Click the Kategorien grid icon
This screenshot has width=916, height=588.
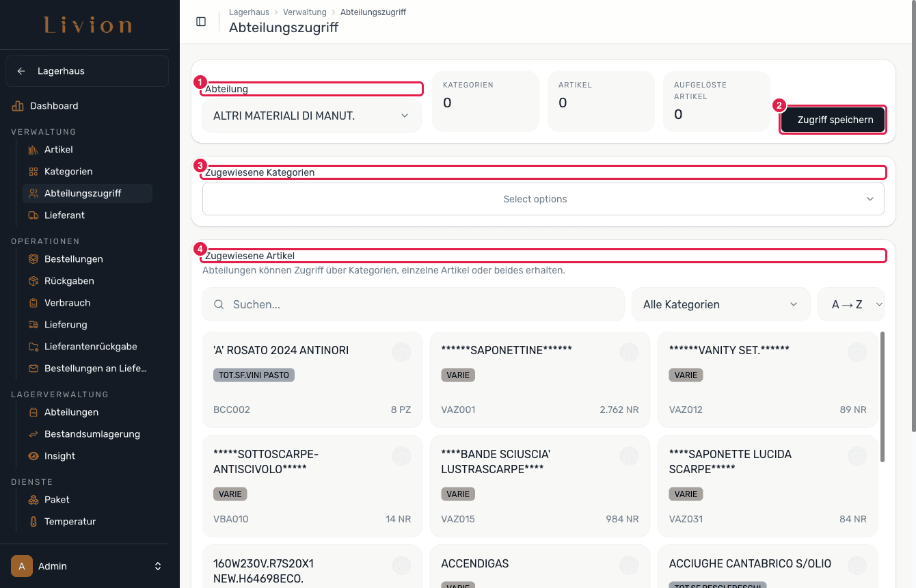coord(33,172)
